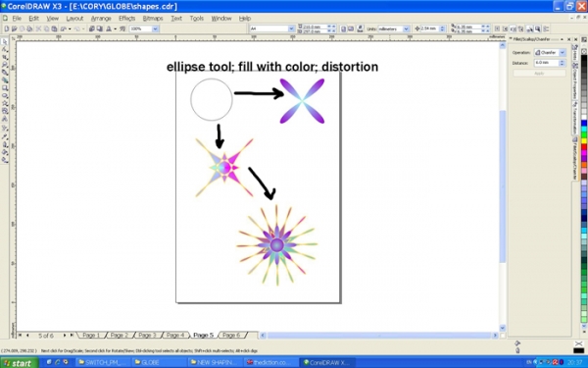Open the A4 paper size dropdown

291,28
